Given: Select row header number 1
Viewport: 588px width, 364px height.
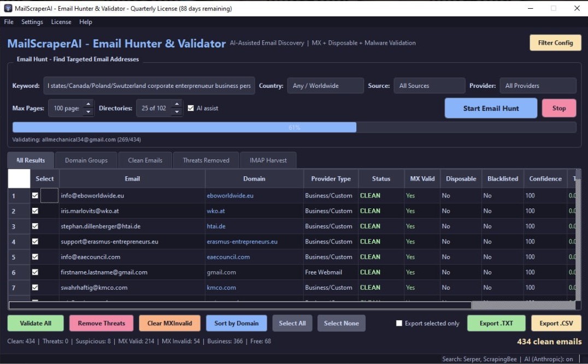Looking at the screenshot, I should pyautogui.click(x=19, y=195).
